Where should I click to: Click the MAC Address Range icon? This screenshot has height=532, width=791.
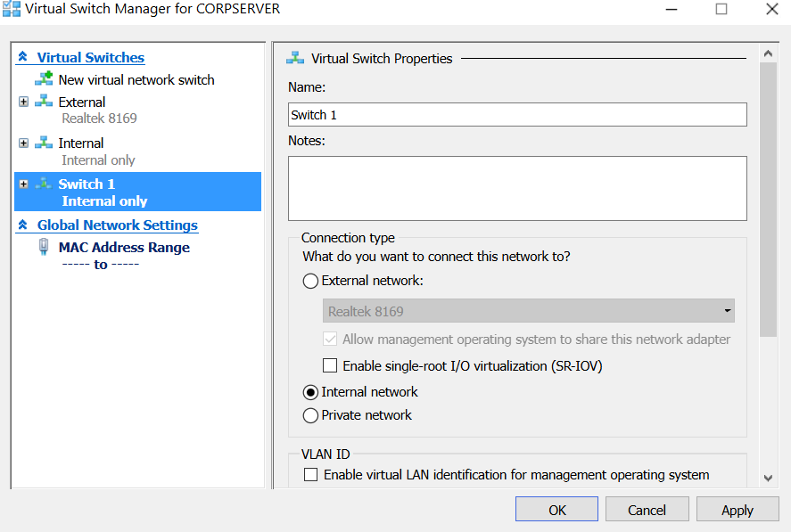pyautogui.click(x=44, y=247)
